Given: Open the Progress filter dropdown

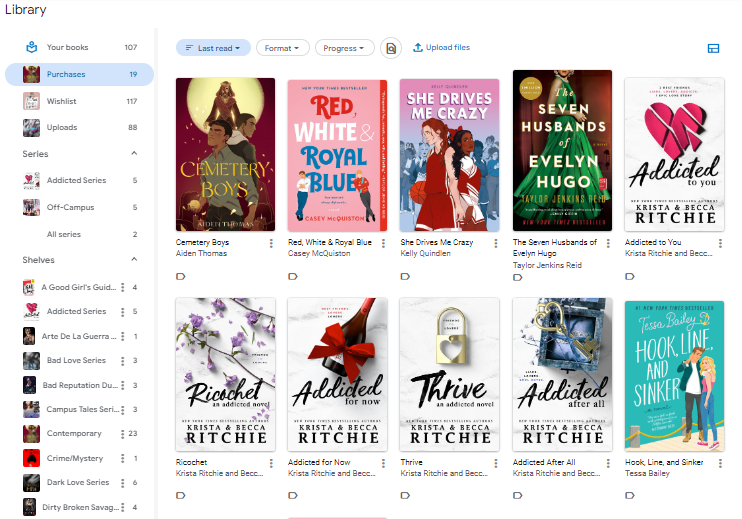Looking at the screenshot, I should (x=344, y=48).
